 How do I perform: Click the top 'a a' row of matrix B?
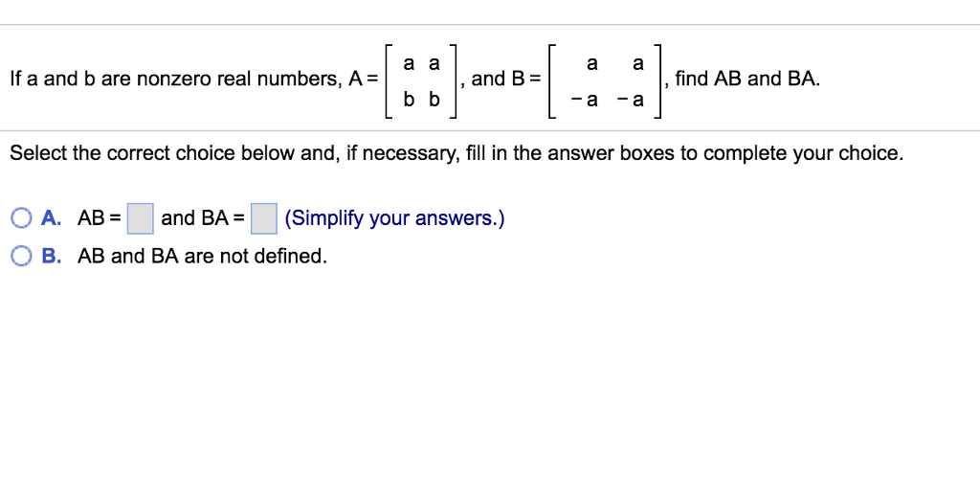coord(614,64)
